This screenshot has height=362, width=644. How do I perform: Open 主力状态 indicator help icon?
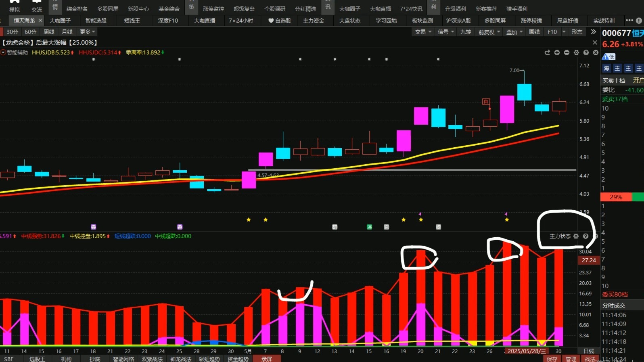tap(586, 236)
